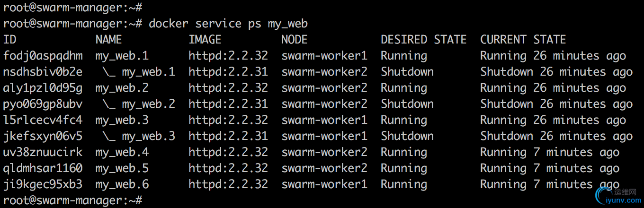Click the task ID l5rlcecv4fc4
This screenshot has width=644, height=208.
coord(43,120)
